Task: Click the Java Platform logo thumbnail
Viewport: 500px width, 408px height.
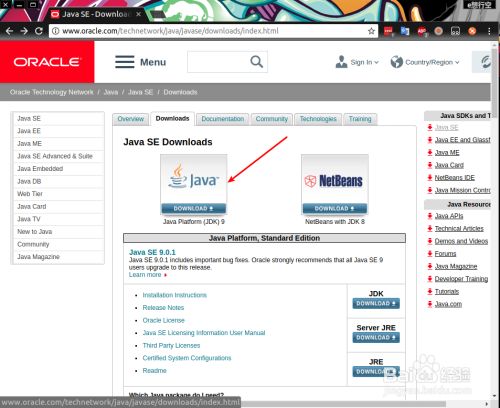Action: click(x=194, y=180)
